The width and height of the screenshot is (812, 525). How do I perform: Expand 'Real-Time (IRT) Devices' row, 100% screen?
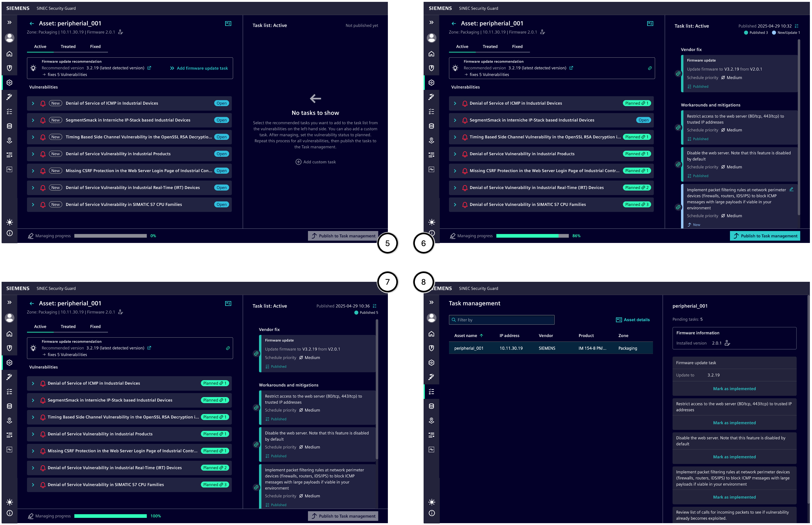(x=33, y=468)
